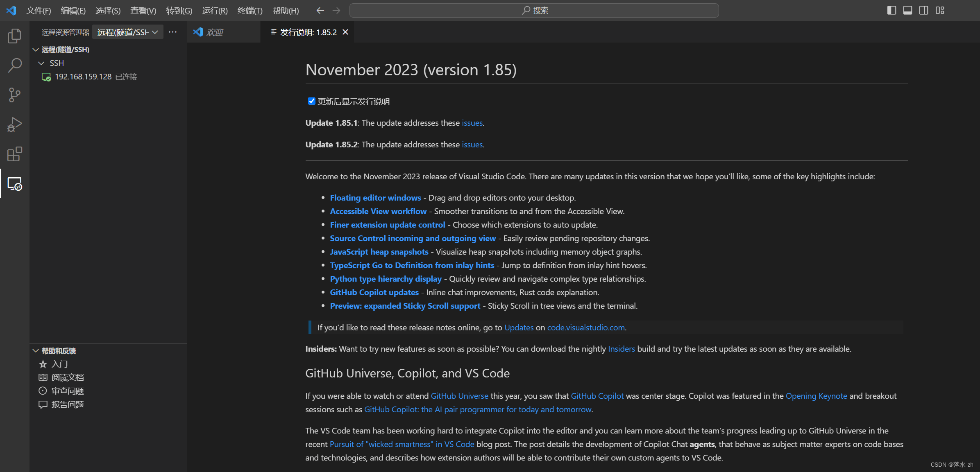Collapse the 帮助和反馈 section
The height and width of the screenshot is (472, 980).
[36, 351]
